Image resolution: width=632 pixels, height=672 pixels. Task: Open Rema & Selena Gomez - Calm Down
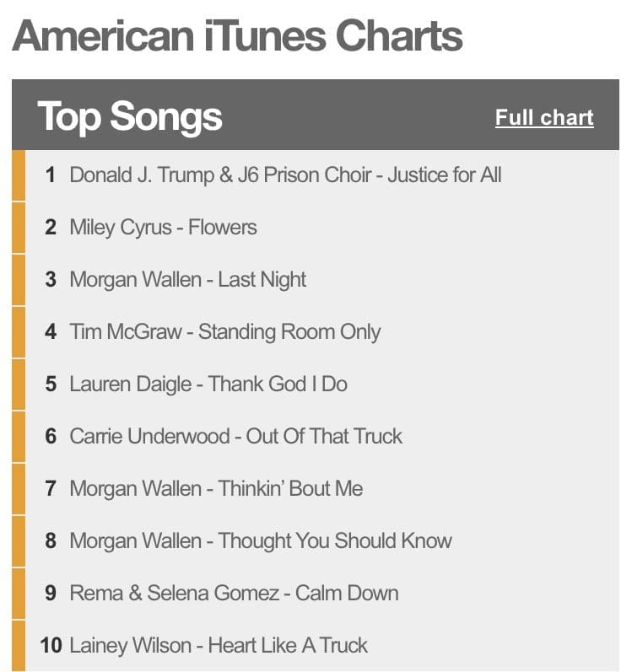pyautogui.click(x=234, y=594)
